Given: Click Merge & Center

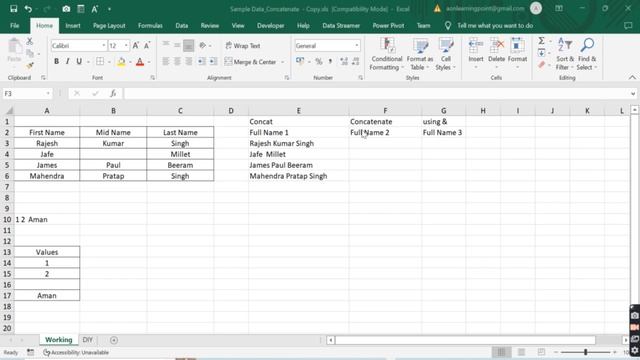Looking at the screenshot, I should pos(251,62).
